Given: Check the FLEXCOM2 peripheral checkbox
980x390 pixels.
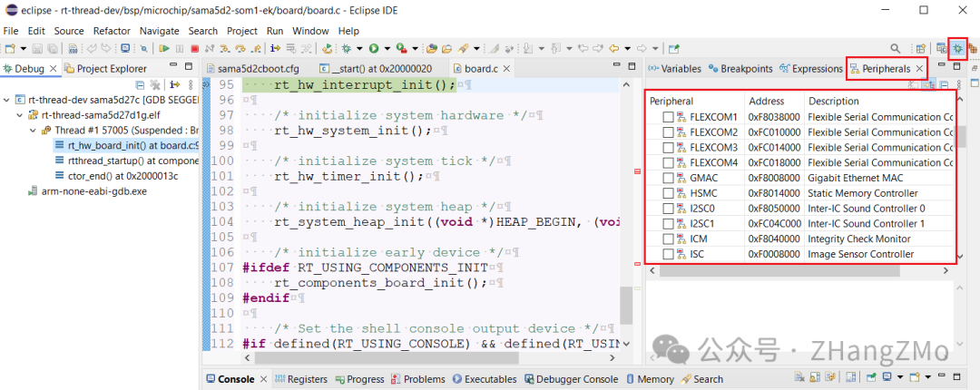Looking at the screenshot, I should pos(668,132).
